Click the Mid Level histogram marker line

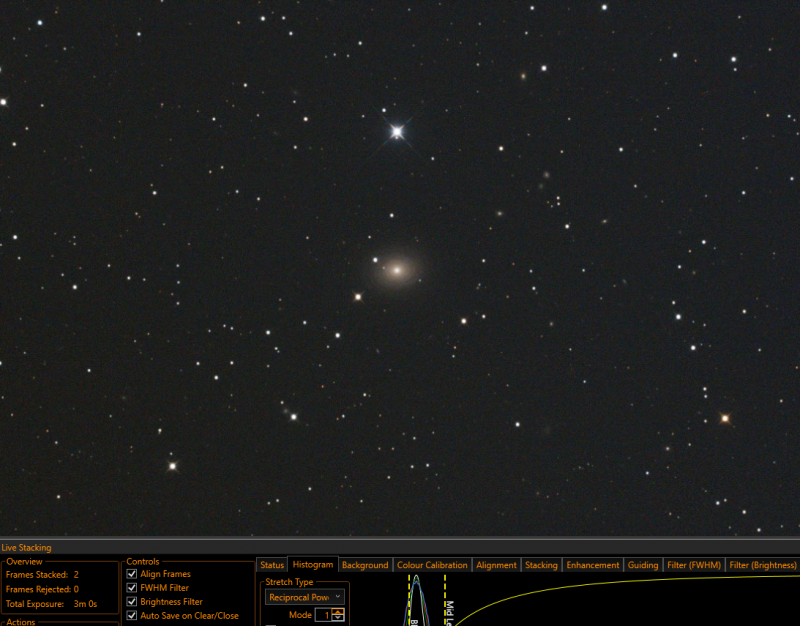tap(445, 600)
